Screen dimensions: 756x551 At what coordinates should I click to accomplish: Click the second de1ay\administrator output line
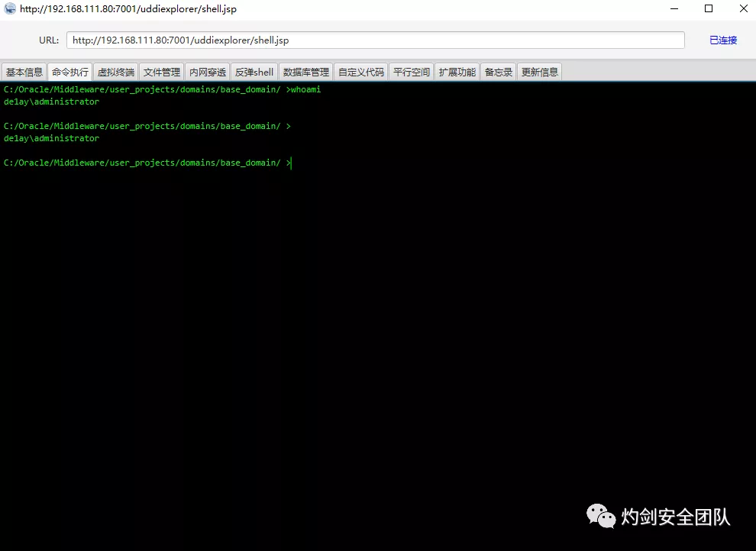(x=52, y=138)
